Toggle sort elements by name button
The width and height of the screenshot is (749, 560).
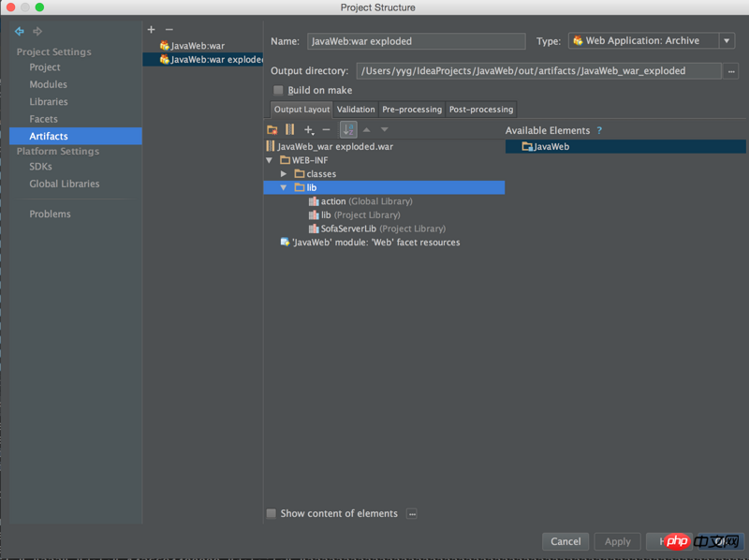coord(348,129)
